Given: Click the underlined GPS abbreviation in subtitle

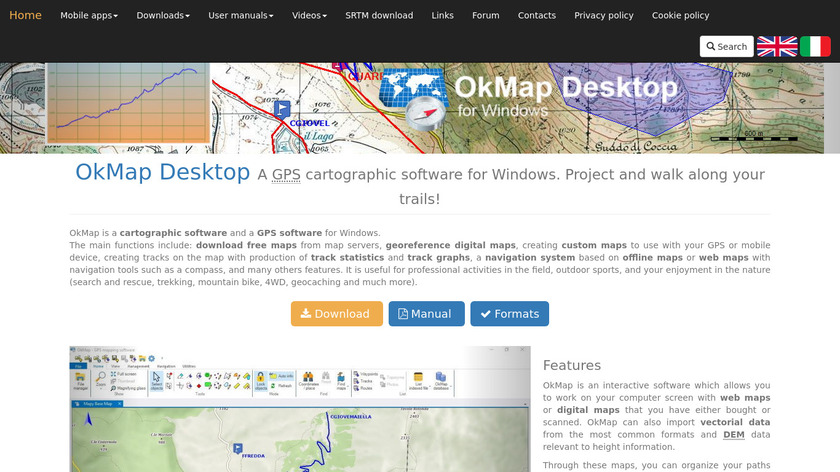Looking at the screenshot, I should [286, 175].
